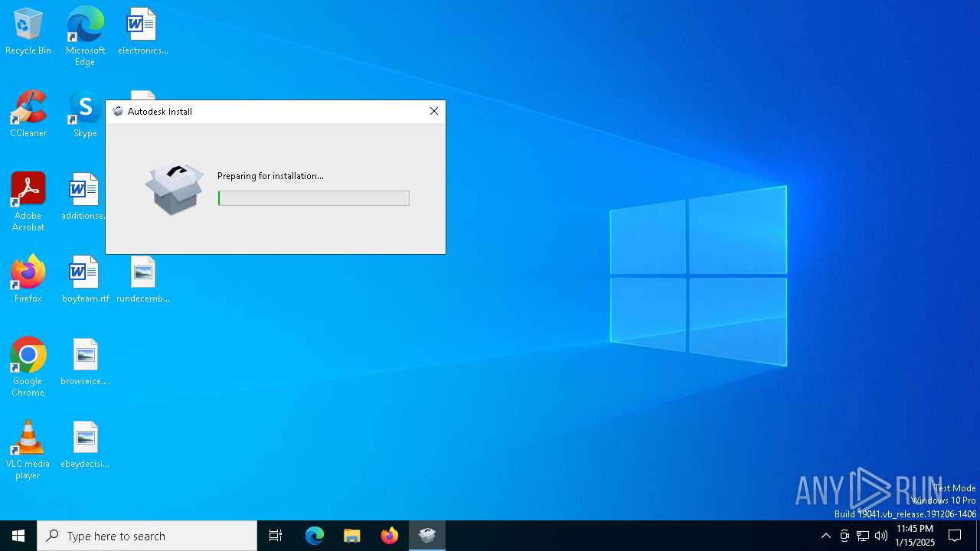Close the Autodesk Install dialog
Screen dimensions: 980x551
coord(434,111)
